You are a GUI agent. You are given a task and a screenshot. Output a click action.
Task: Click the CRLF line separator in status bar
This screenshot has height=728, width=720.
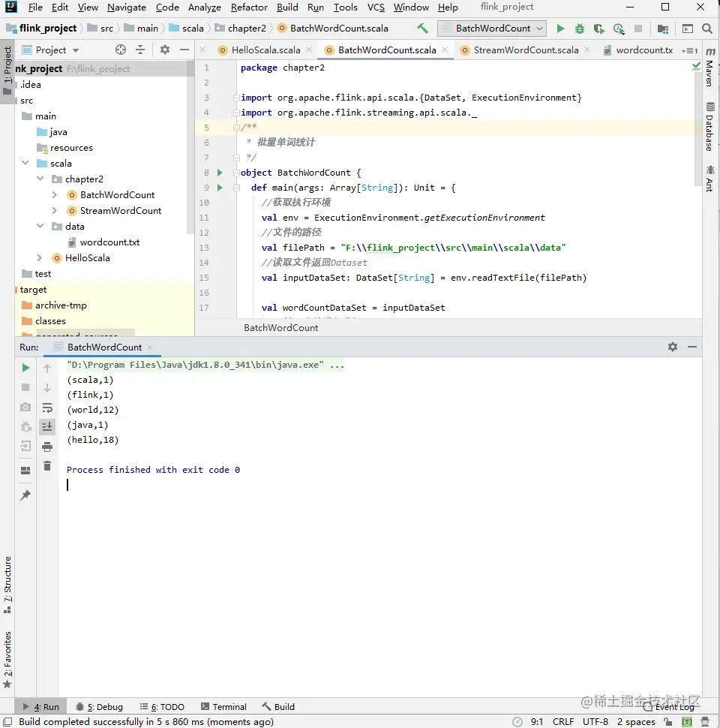[563, 721]
